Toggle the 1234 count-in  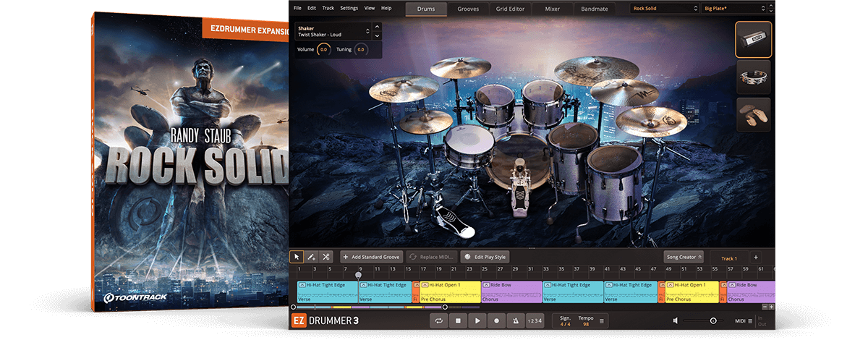tap(534, 320)
